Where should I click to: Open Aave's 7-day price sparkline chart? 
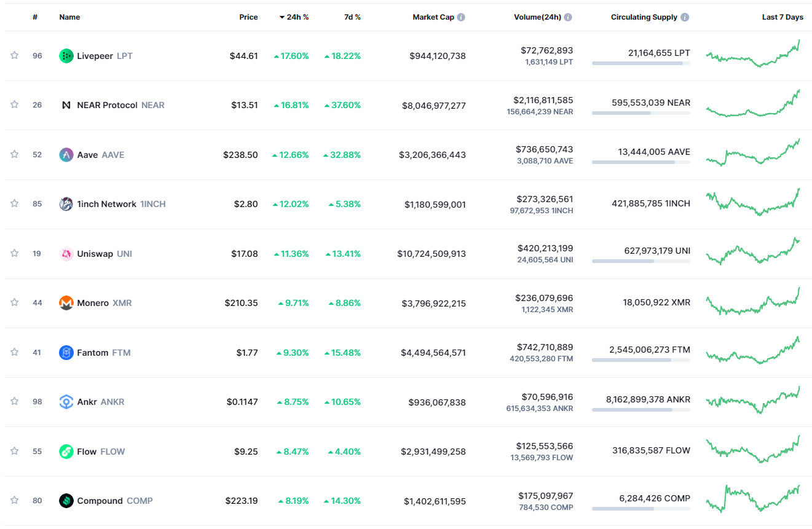[x=753, y=152]
